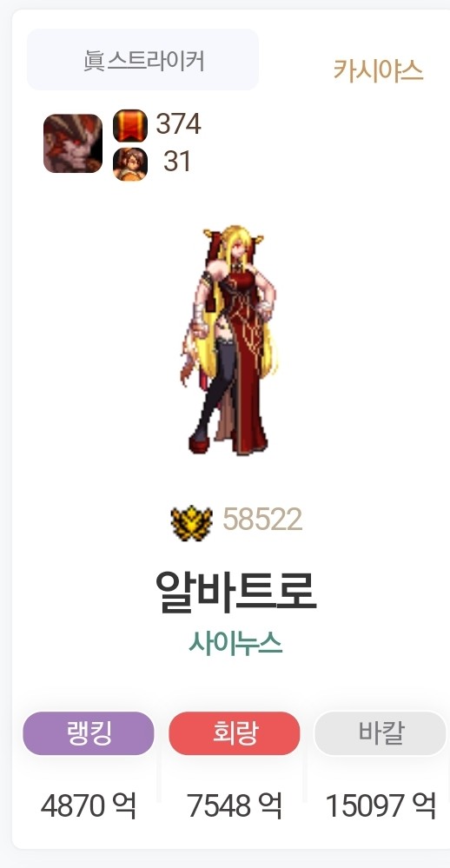The height and width of the screenshot is (868, 450).
Task: Select the gray 바칼 tab
Action: coord(381,733)
